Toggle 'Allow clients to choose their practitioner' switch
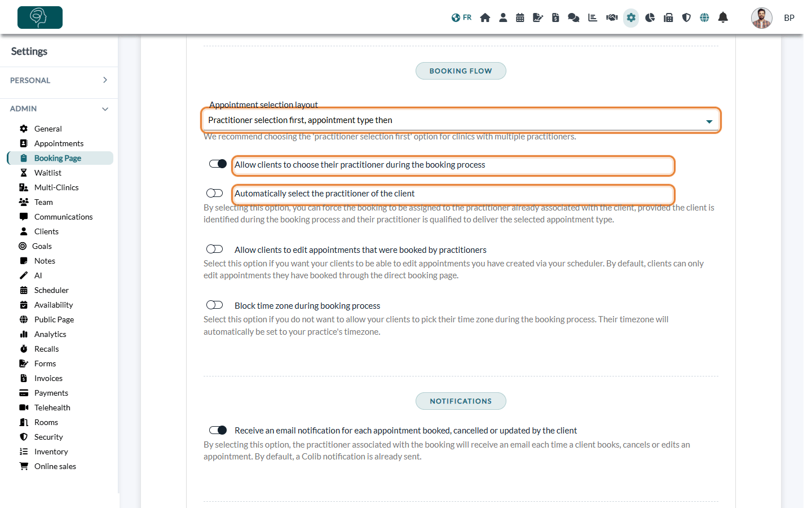 coord(218,164)
